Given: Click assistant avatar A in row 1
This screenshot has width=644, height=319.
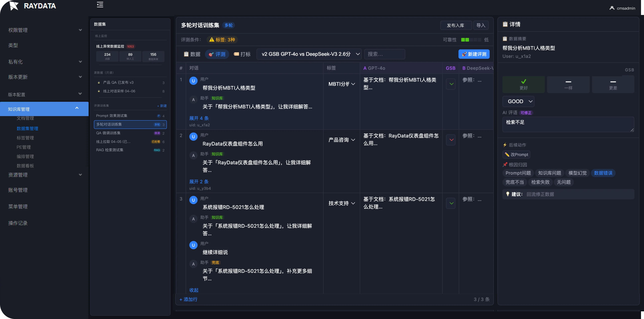Looking at the screenshot, I should coord(193,100).
